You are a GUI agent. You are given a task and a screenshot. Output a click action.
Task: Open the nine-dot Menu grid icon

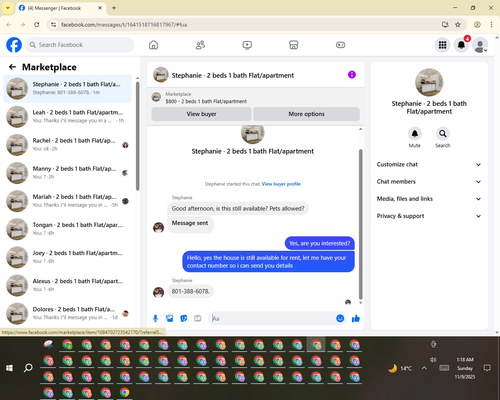(x=442, y=45)
